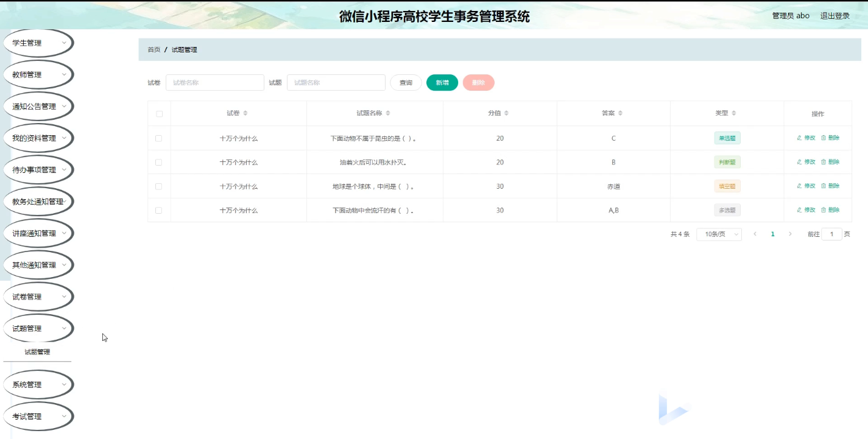Open 试题管理 submenu item
This screenshot has width=868, height=439.
[37, 352]
